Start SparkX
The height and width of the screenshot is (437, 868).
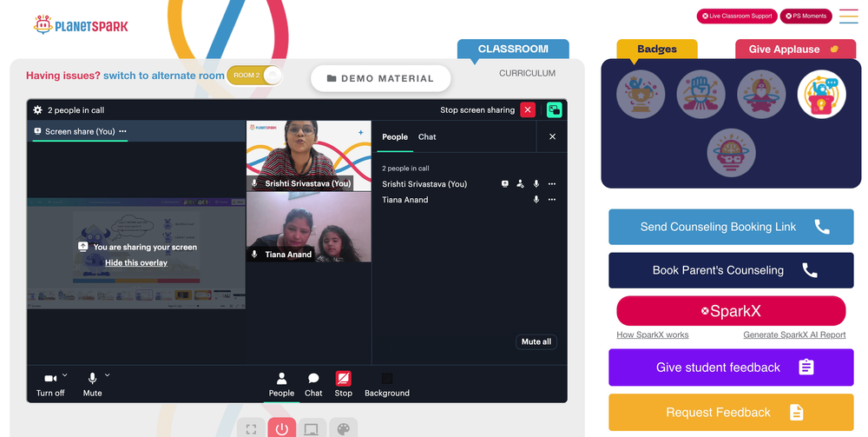[731, 311]
